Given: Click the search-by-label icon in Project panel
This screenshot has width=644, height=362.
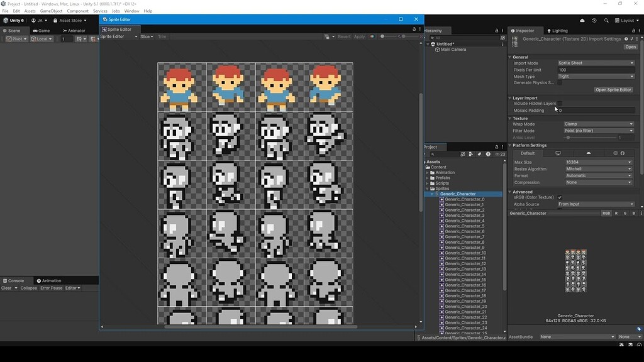Looking at the screenshot, I should (480, 154).
